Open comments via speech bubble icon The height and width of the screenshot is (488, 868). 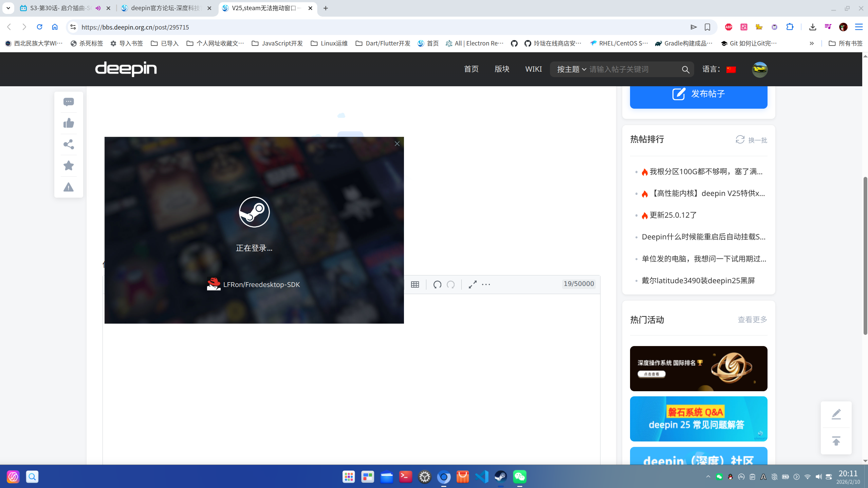[x=69, y=102]
